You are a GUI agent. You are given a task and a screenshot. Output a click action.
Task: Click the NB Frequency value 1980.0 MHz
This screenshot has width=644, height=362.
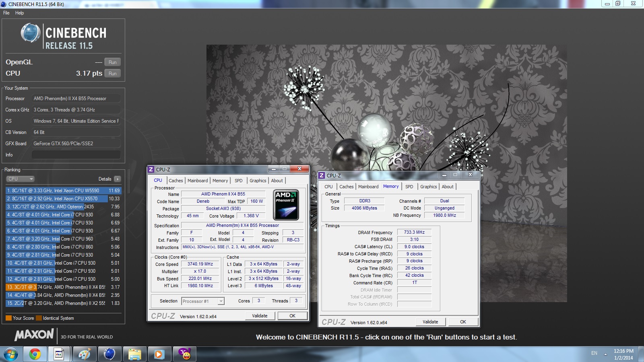[445, 215]
